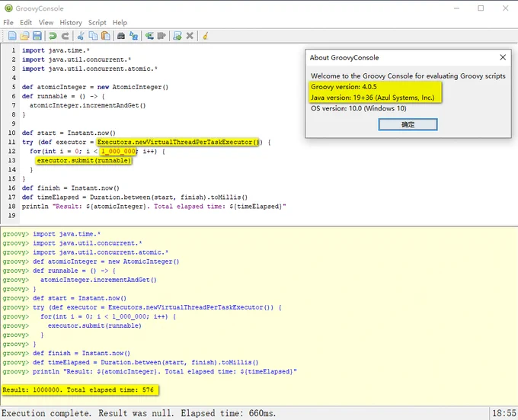This screenshot has width=518, height=420.
Task: Click output line 'groovy> executor.submit(runnable)'
Action: coord(72,325)
